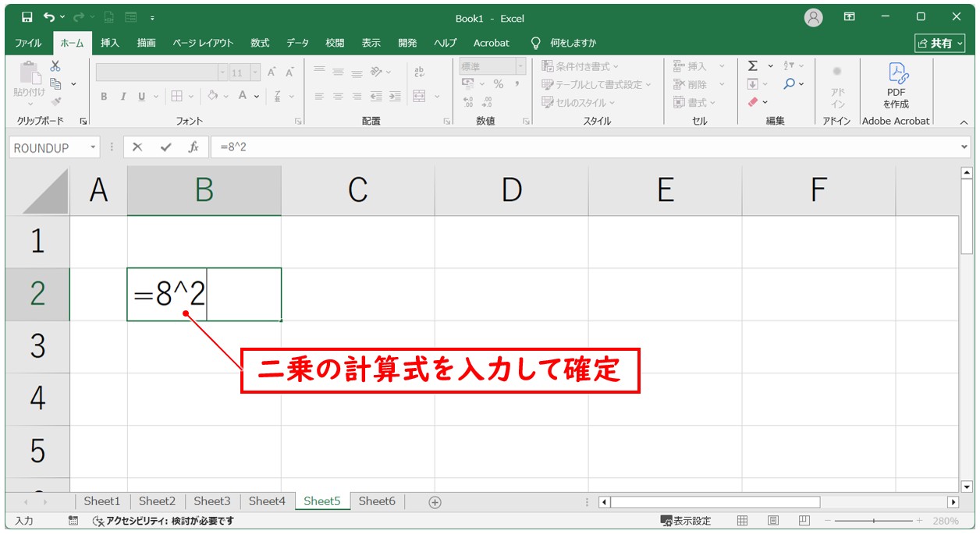Open the Name Box dropdown showing ROUNDUP

pyautogui.click(x=94, y=147)
